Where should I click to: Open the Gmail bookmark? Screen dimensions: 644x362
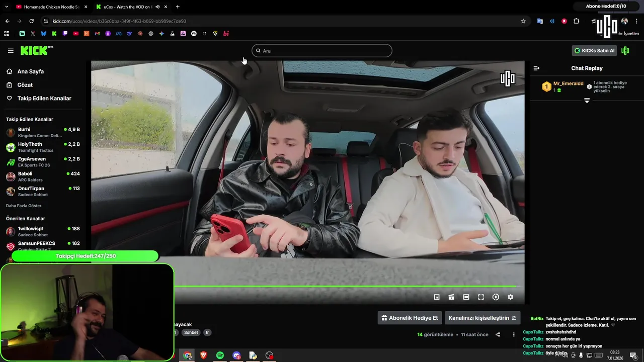pyautogui.click(x=97, y=34)
